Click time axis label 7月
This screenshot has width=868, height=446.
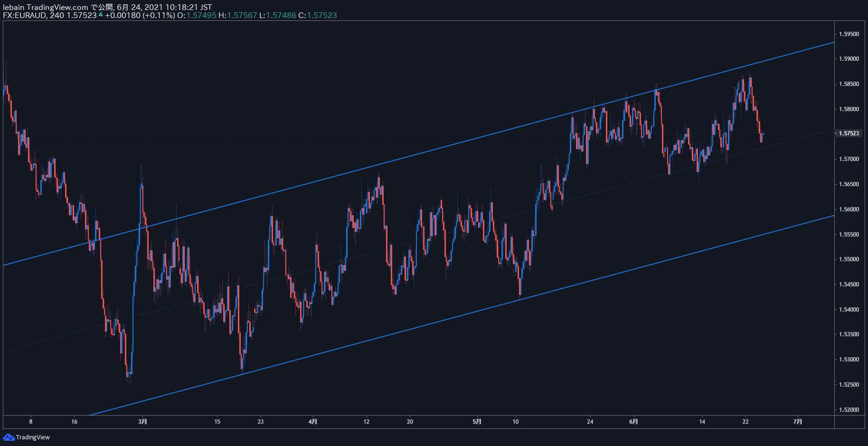click(798, 421)
